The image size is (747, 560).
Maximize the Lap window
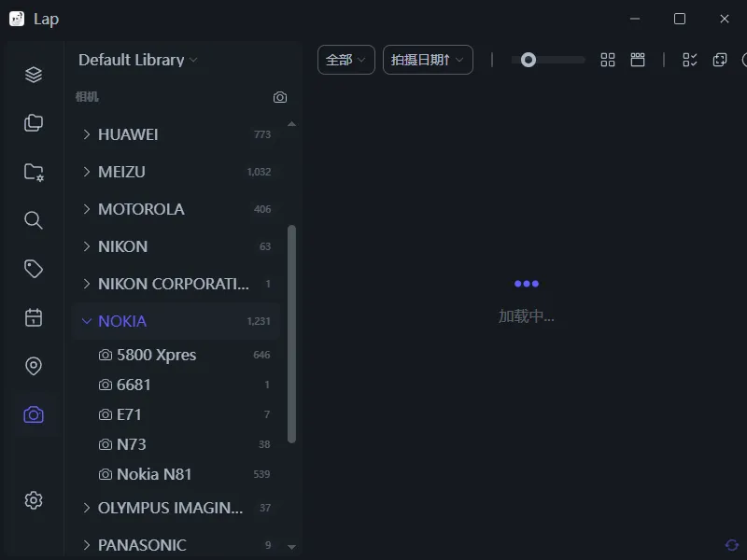click(680, 19)
